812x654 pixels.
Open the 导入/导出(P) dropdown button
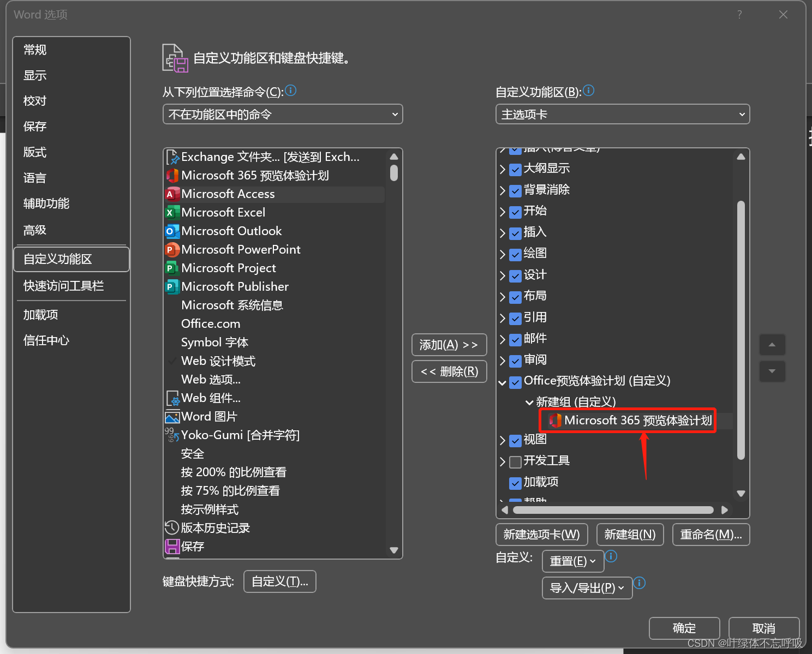(587, 588)
